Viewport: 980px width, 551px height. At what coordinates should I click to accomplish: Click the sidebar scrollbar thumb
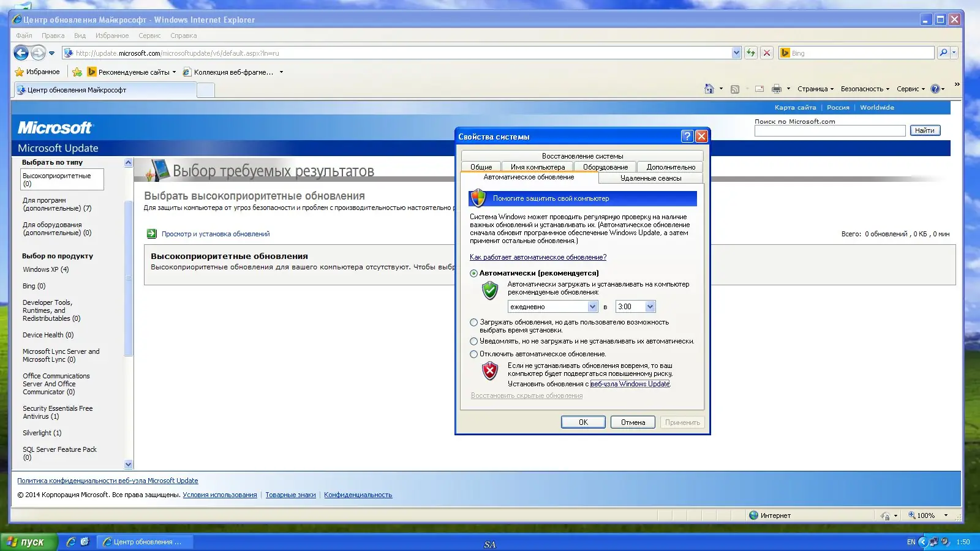tap(128, 278)
